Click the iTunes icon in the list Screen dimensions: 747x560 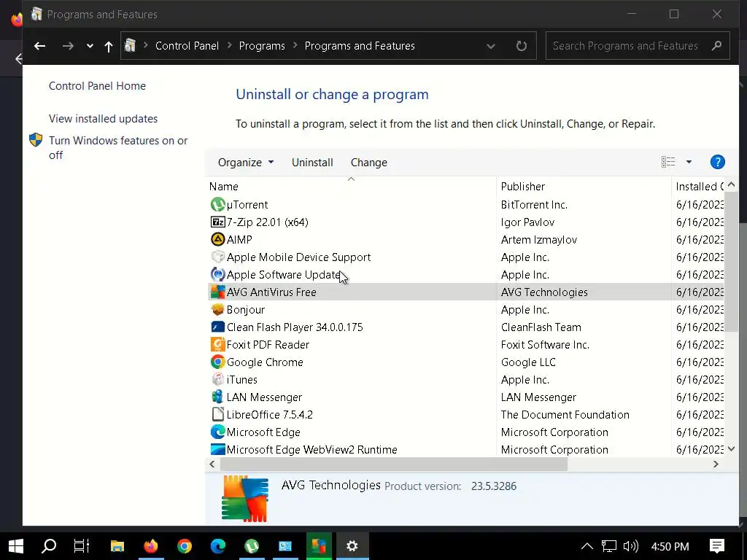217,379
